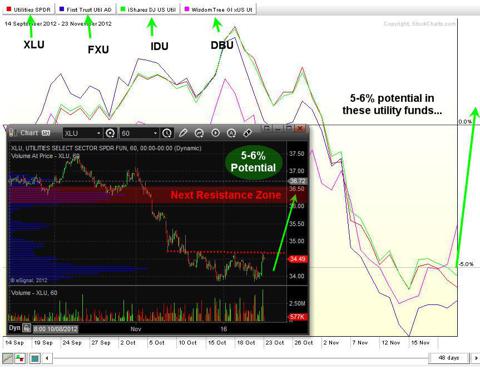480x369 pixels.
Task: Click the right arrow next to 48 days
Action: click(x=475, y=358)
